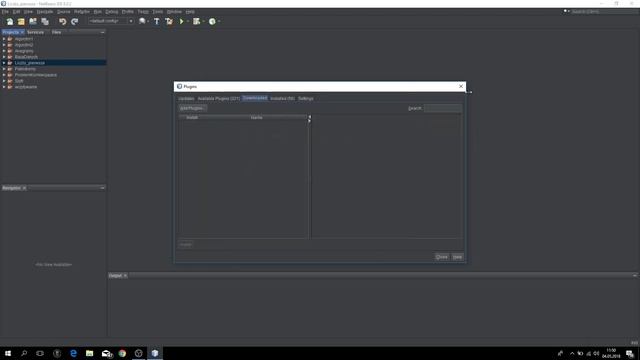This screenshot has height=360, width=640.
Task: Close the Output tab with its x
Action: tap(125, 276)
